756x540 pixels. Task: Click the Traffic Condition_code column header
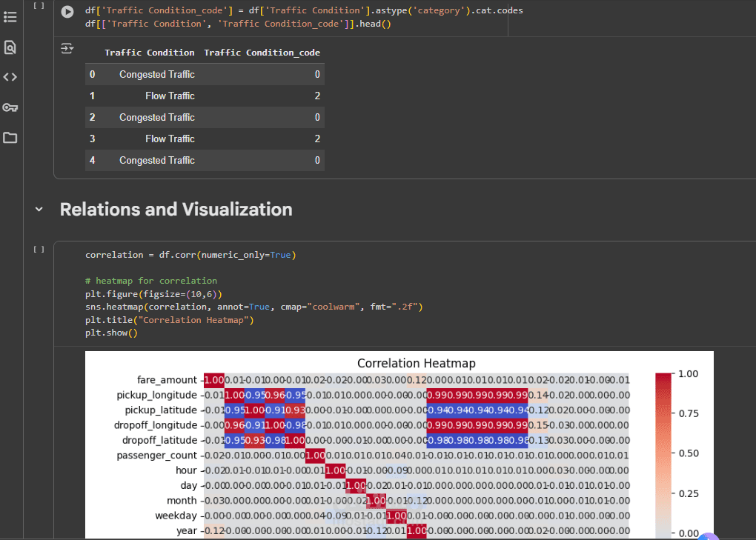262,53
